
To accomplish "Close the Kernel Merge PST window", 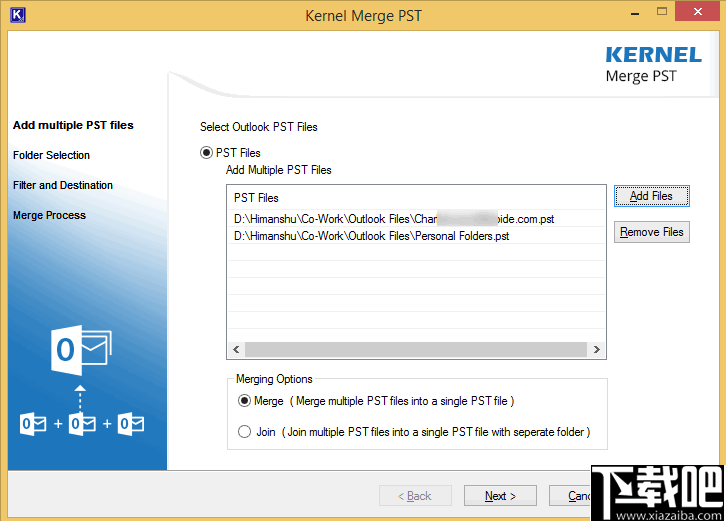I will [x=697, y=12].
